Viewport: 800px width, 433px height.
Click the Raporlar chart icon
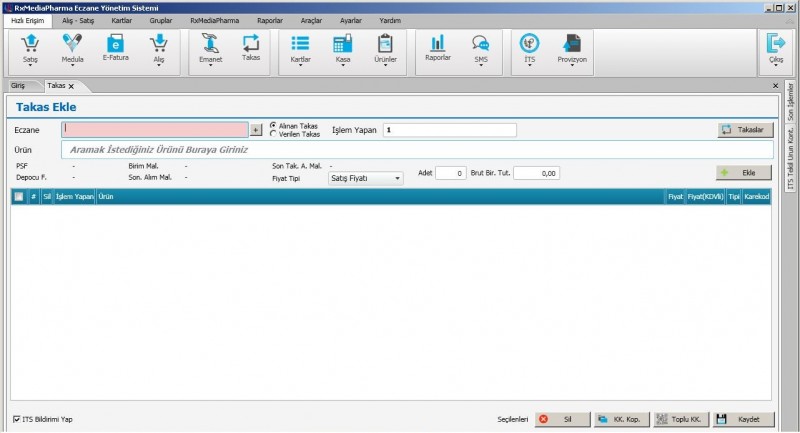point(437,44)
